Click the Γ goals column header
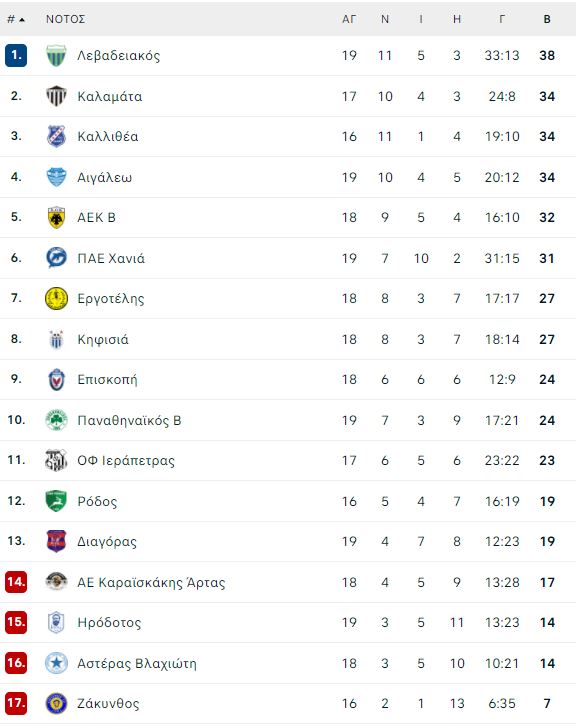The width and height of the screenshot is (576, 728). click(502, 19)
